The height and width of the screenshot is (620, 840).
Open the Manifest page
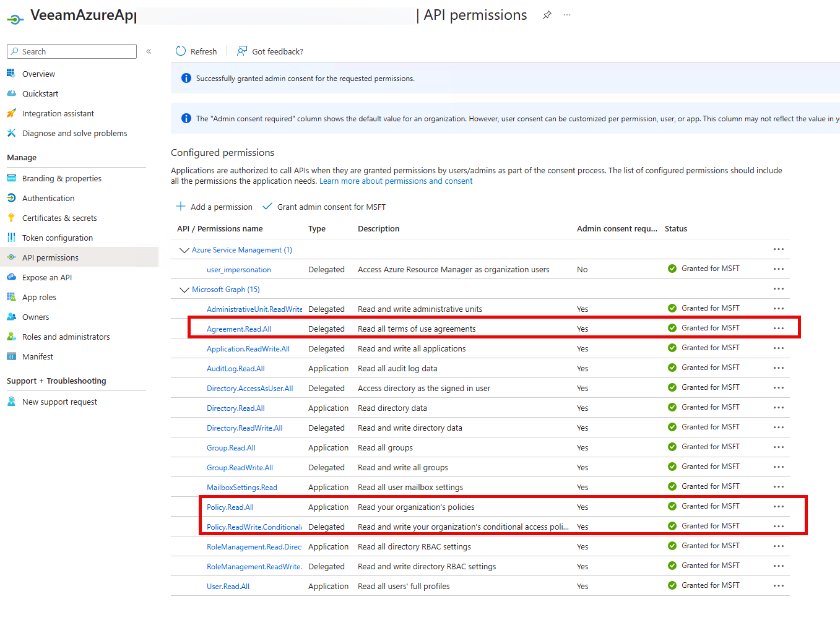tap(38, 356)
